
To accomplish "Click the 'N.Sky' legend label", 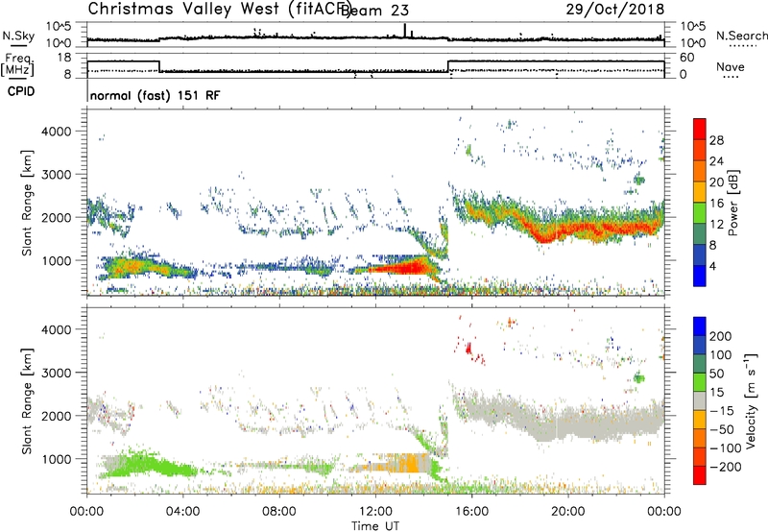I will [x=18, y=36].
